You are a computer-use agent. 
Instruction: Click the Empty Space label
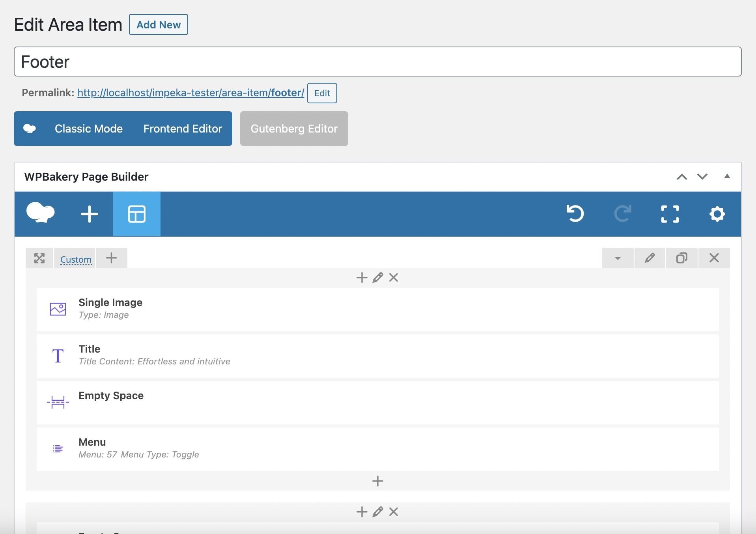point(111,396)
